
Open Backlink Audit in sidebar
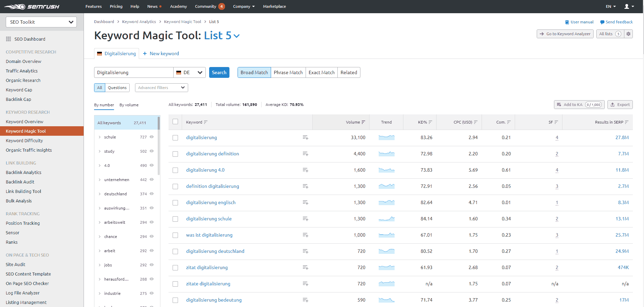tap(20, 182)
